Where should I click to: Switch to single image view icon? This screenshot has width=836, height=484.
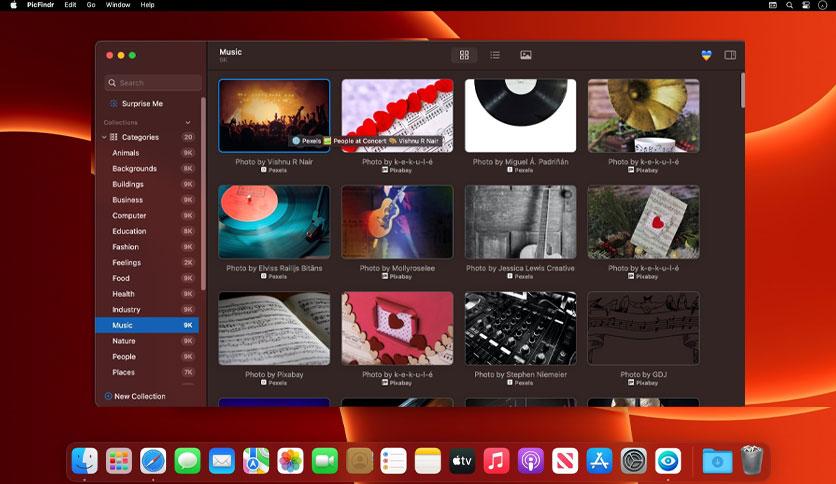[x=526, y=55]
